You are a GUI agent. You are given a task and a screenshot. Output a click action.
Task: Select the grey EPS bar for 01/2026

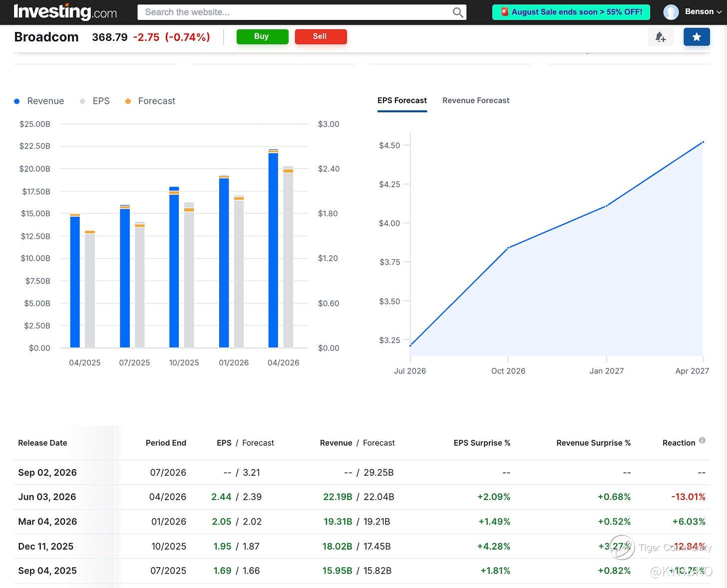click(x=239, y=272)
